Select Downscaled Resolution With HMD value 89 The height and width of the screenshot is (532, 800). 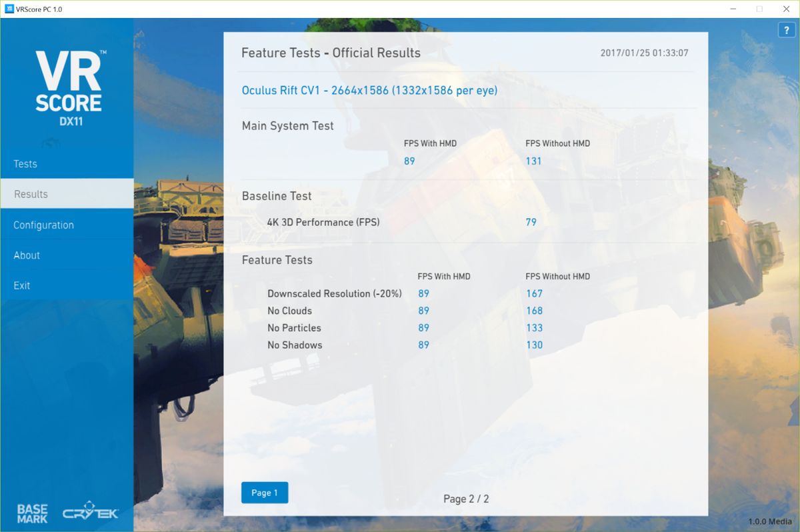pos(423,293)
